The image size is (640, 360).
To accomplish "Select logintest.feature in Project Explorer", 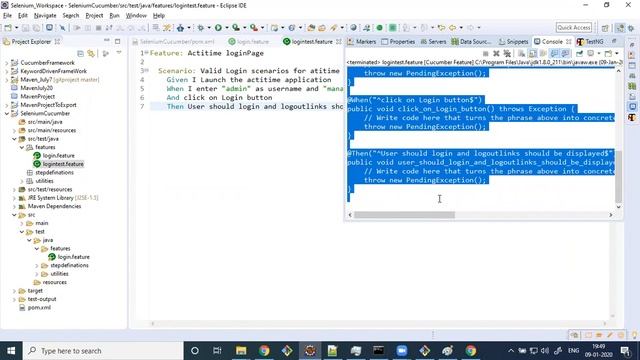I will pos(59,164).
